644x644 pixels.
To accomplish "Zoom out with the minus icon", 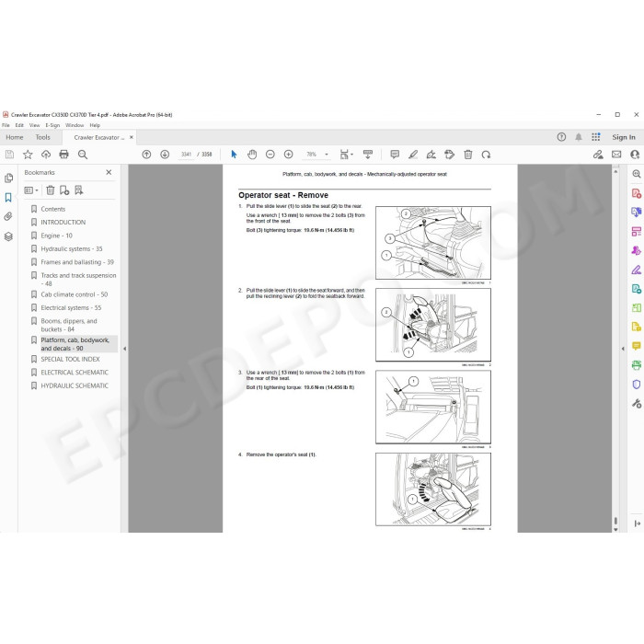I will click(270, 155).
